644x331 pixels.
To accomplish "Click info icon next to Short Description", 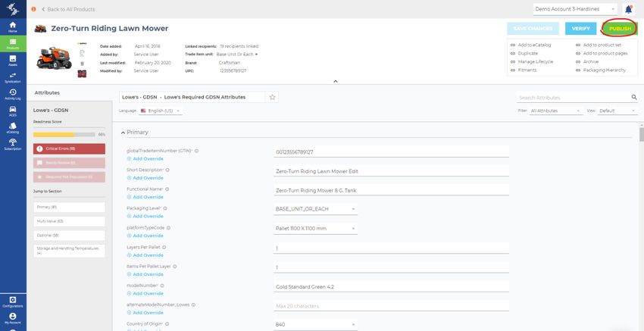I will 167,170.
